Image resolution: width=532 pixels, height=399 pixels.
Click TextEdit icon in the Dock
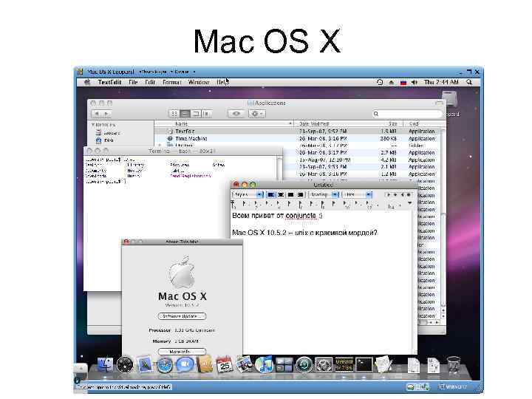point(383,365)
